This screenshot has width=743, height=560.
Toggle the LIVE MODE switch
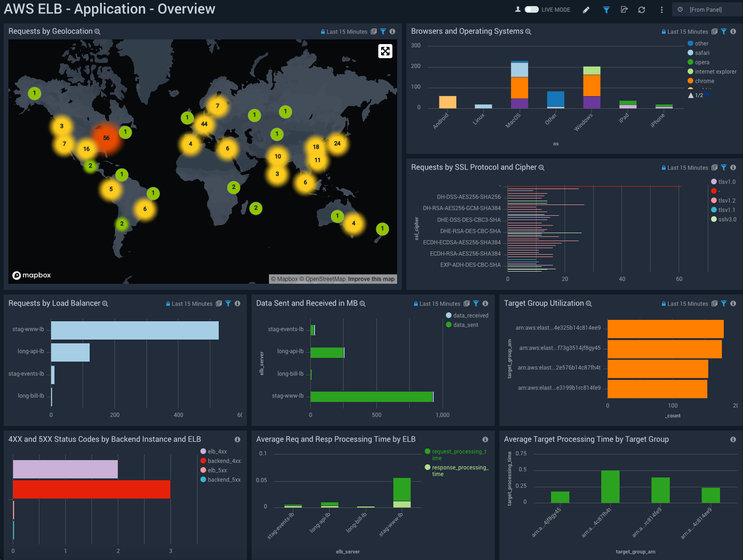click(531, 9)
